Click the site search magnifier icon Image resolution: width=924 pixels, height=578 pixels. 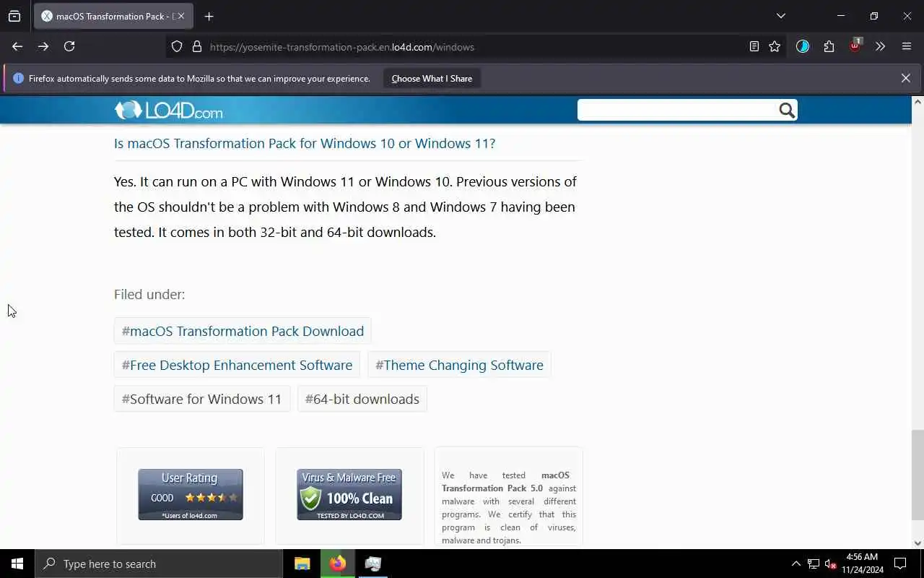coord(787,110)
